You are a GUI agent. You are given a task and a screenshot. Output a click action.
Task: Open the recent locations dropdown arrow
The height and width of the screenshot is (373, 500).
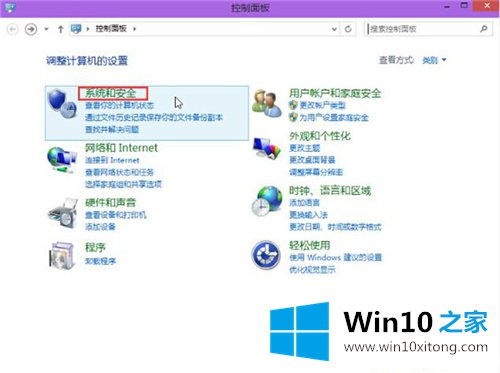46,29
